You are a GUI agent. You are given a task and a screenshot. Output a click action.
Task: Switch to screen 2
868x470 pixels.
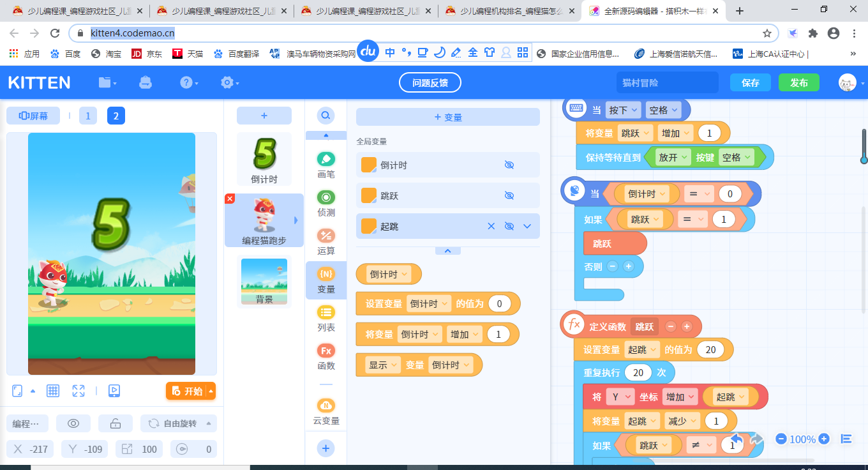(x=116, y=116)
